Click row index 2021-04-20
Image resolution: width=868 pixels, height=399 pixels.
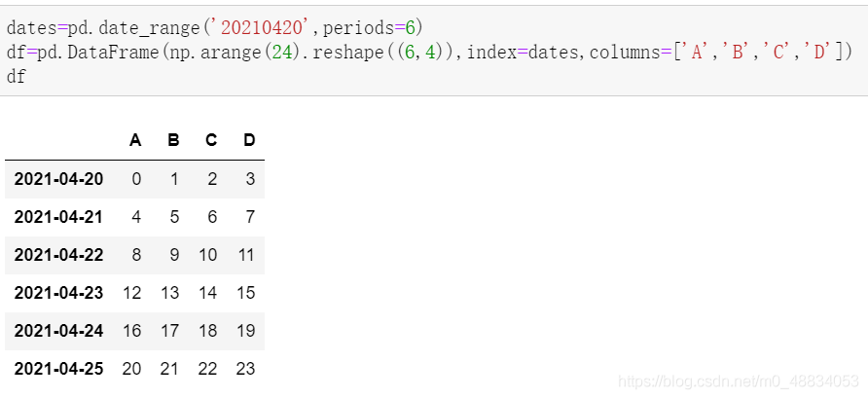58,179
